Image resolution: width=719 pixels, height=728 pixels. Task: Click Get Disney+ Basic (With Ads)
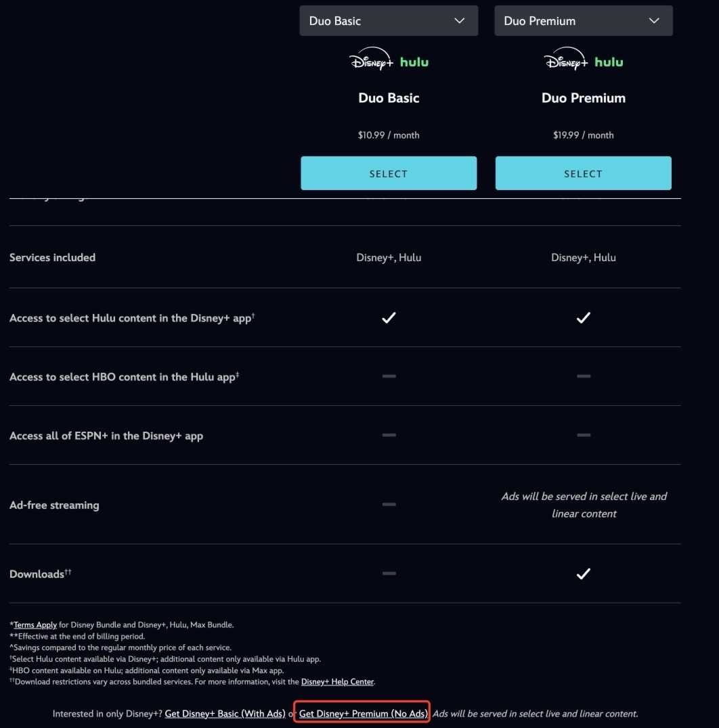[225, 714]
